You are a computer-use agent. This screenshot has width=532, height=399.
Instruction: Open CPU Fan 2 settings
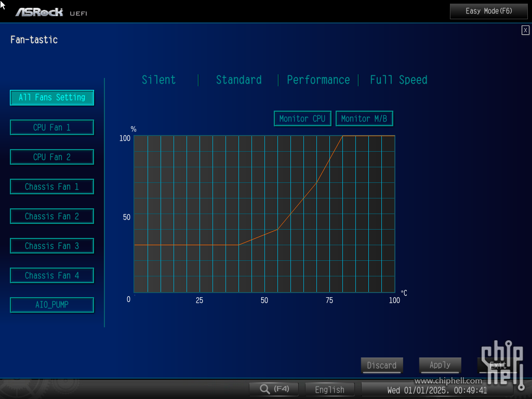tap(52, 157)
